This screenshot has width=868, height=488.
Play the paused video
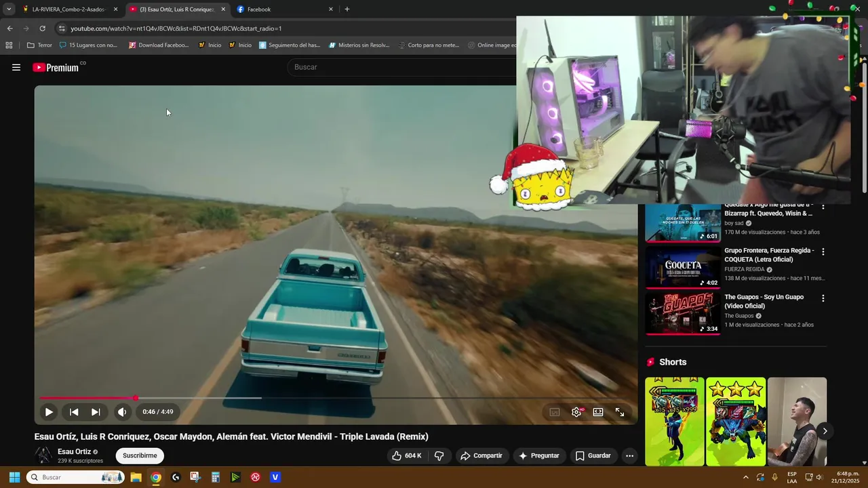(49, 412)
